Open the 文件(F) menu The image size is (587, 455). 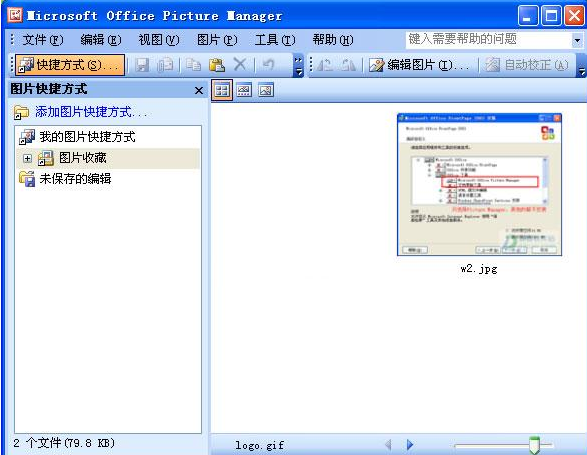(43, 39)
